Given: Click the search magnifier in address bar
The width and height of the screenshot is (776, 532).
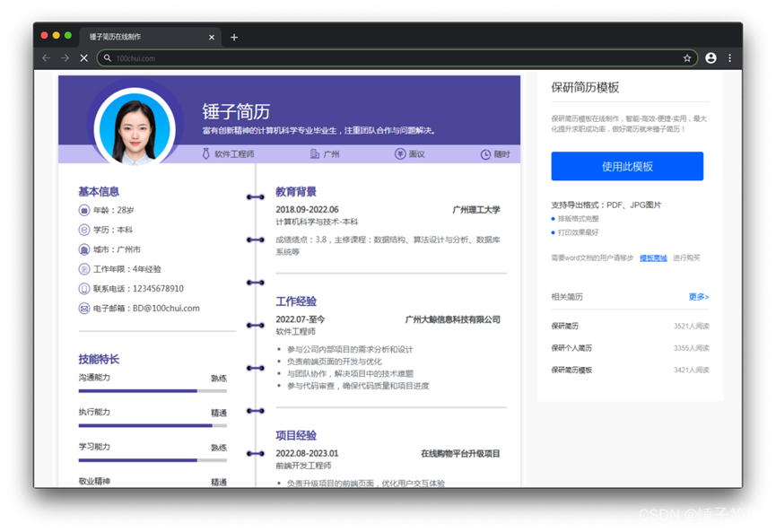Looking at the screenshot, I should click(x=107, y=58).
